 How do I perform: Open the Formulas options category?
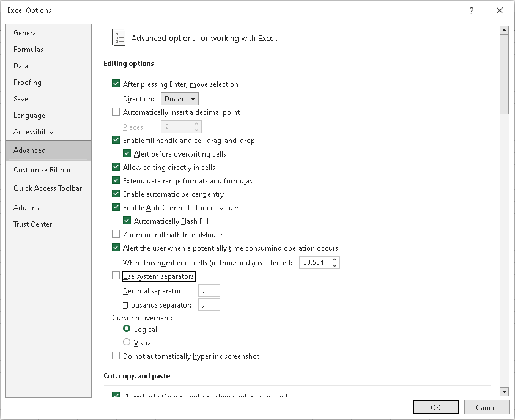pos(29,50)
